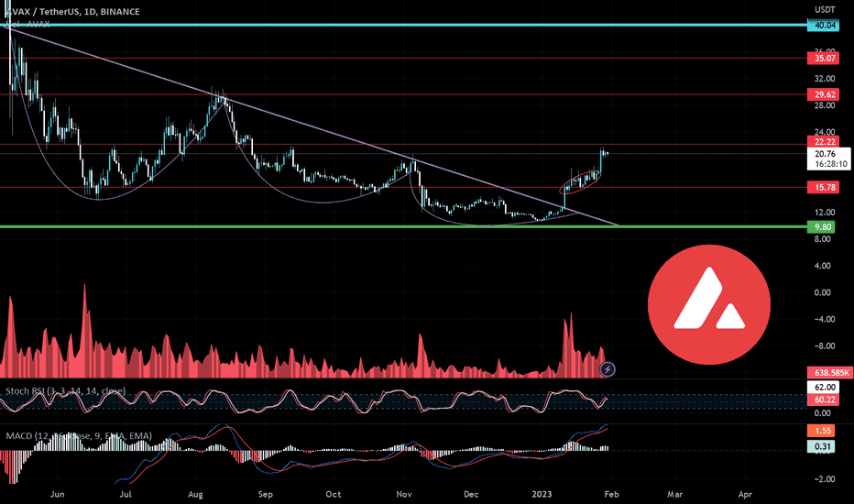
Task: Click the 2023 label on time axis
Action: [x=542, y=494]
